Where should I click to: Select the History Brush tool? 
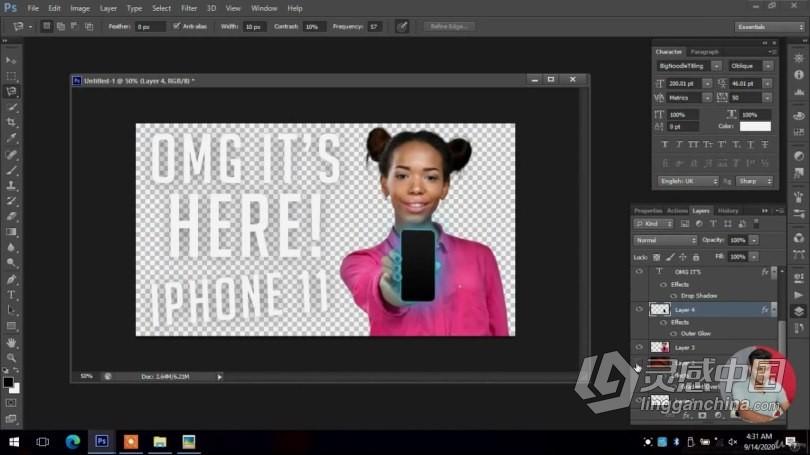[11, 200]
